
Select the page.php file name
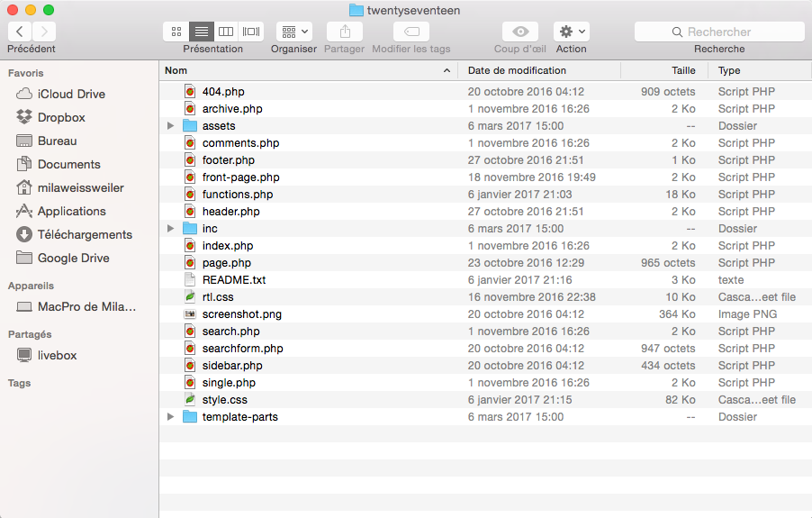click(226, 263)
